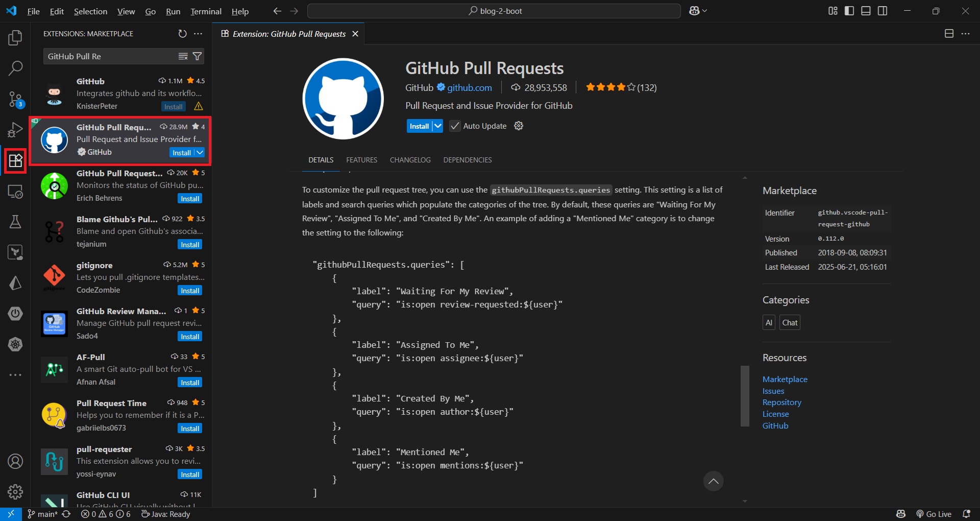This screenshot has width=980, height=521.
Task: Go back with the navigation arrow
Action: [x=277, y=11]
